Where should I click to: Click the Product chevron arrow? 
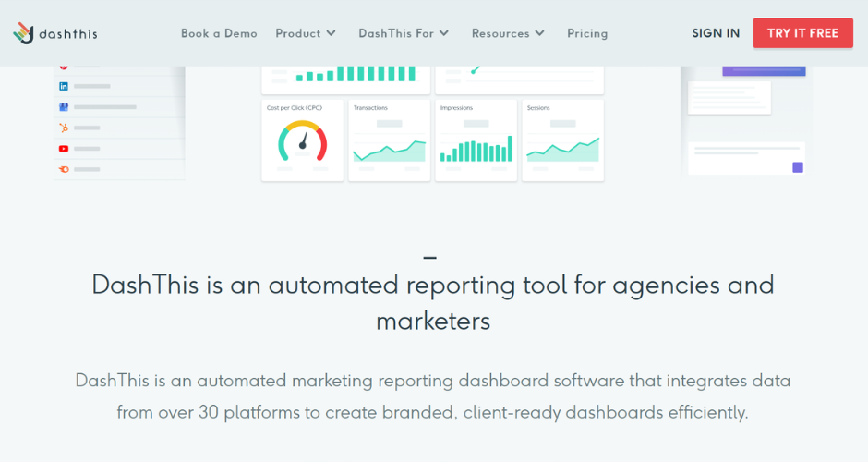(x=331, y=33)
